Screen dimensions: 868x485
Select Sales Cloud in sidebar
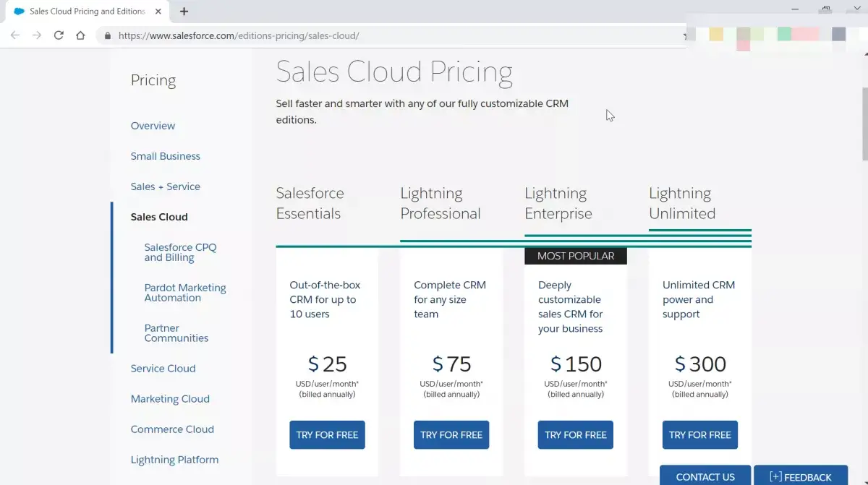click(x=159, y=217)
